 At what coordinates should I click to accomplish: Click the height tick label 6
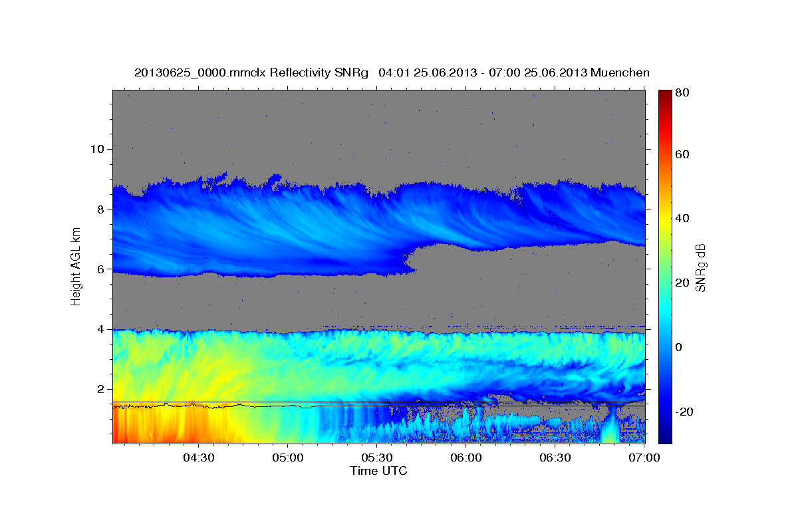[99, 269]
